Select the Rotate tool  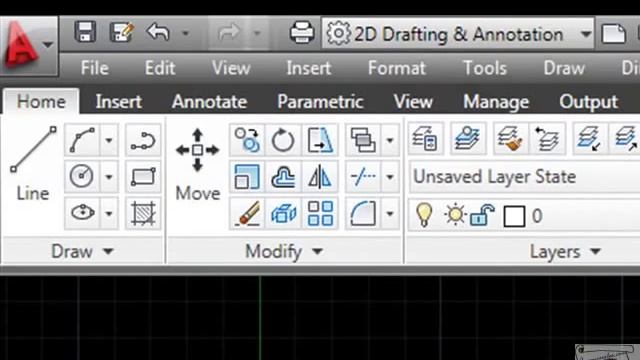tap(283, 140)
